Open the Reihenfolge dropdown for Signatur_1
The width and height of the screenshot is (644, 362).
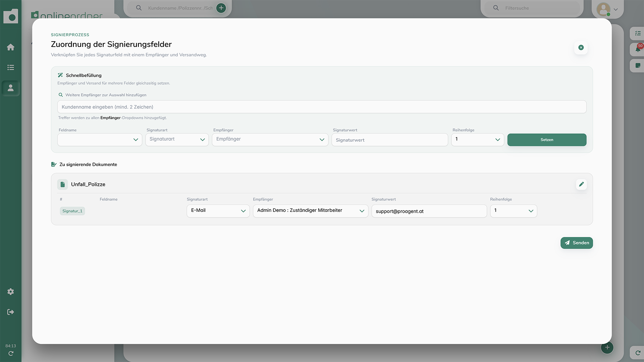pyautogui.click(x=514, y=211)
